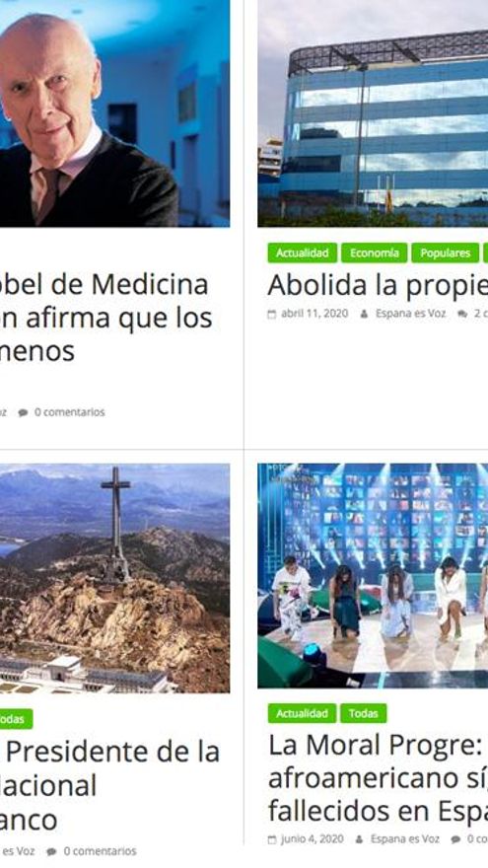Click the comment bubble icon under the Abolida headline
Viewport: 488px width, 868px height.
[x=462, y=314]
